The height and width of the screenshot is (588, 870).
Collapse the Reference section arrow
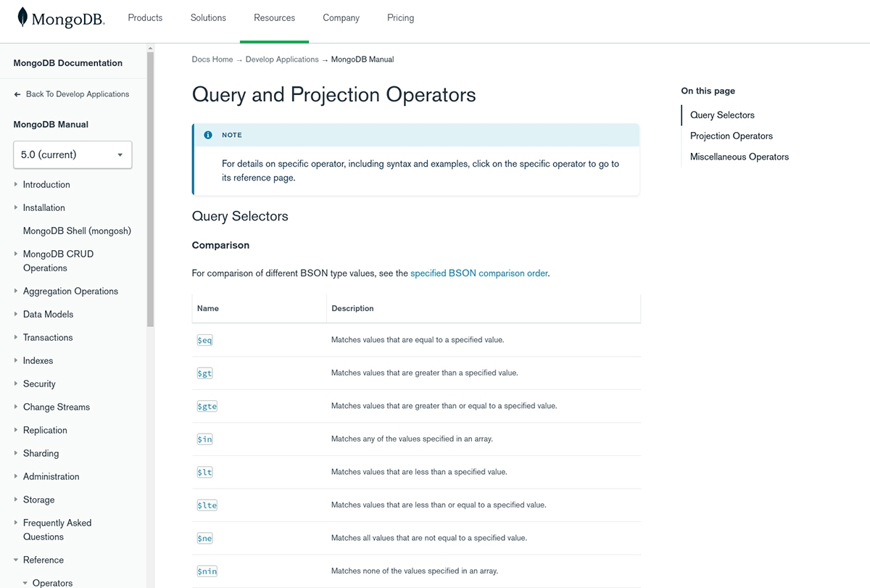point(16,560)
